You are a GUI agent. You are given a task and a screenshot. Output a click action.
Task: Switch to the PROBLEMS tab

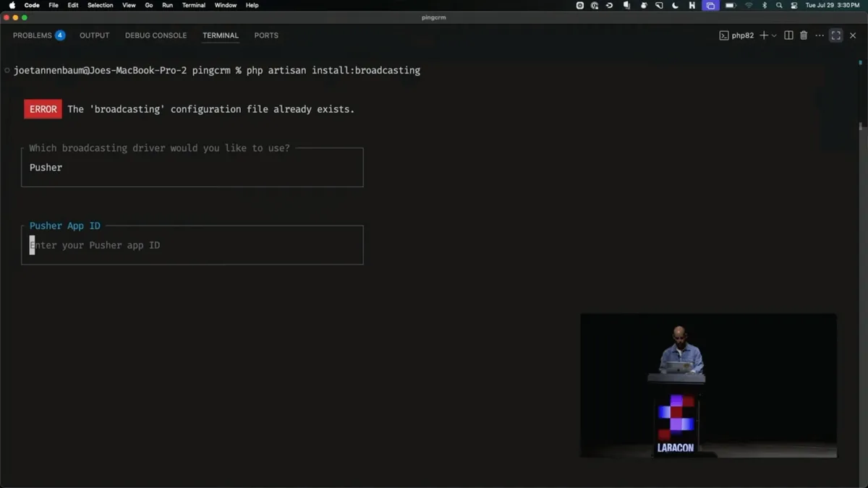(x=33, y=35)
